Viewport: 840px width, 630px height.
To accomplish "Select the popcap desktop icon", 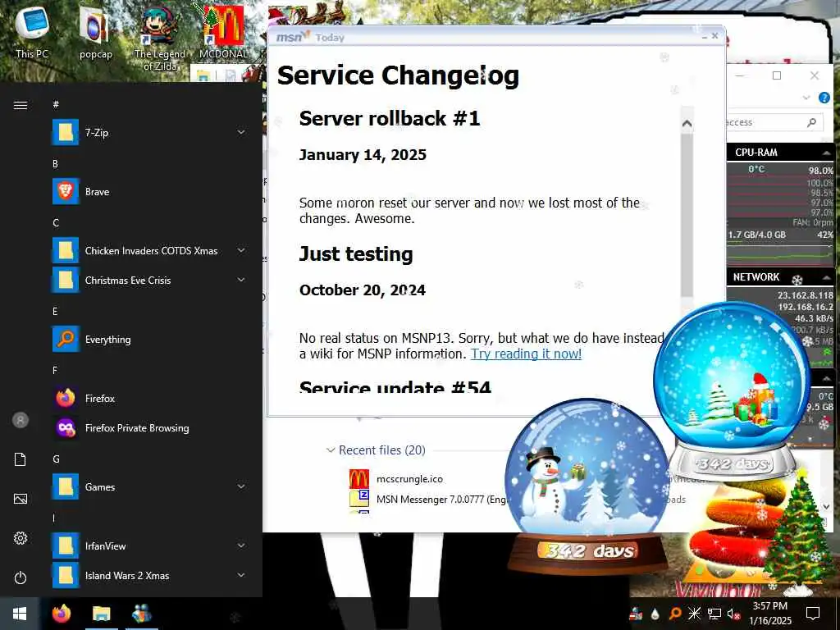I will coord(95,32).
